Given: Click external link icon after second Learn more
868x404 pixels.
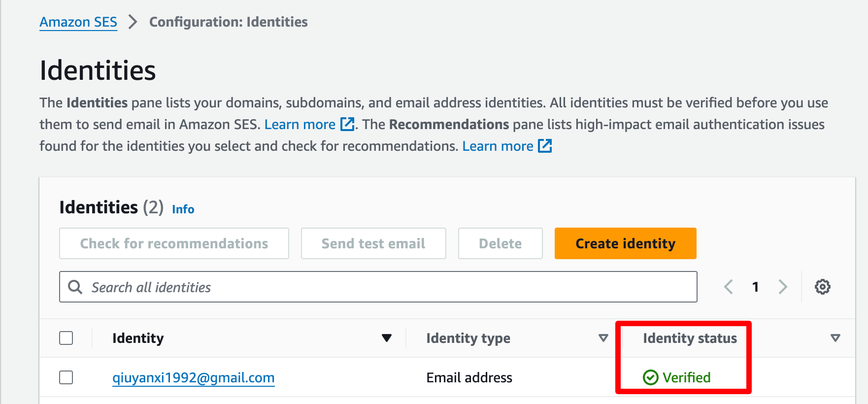Looking at the screenshot, I should point(545,146).
